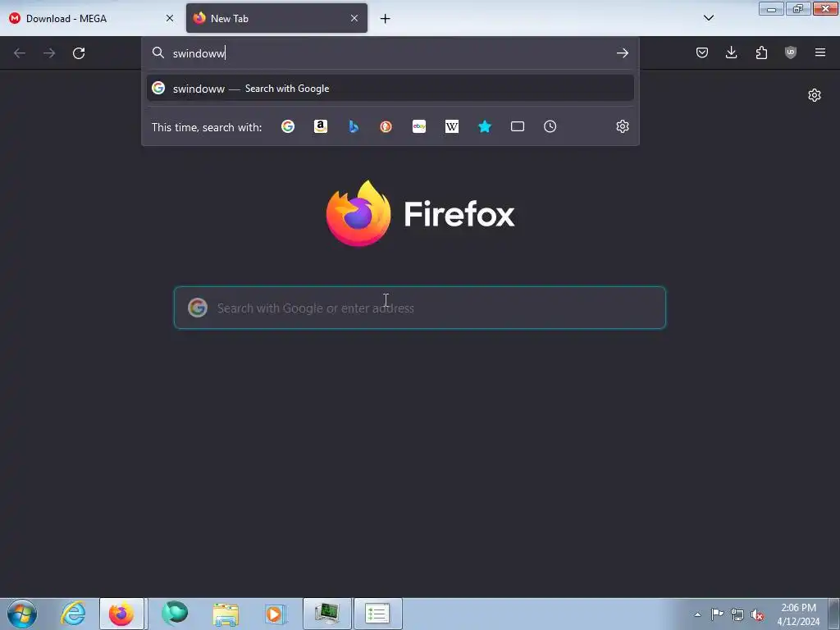Click Firefox taskbar button
The image size is (840, 630).
coord(121,614)
